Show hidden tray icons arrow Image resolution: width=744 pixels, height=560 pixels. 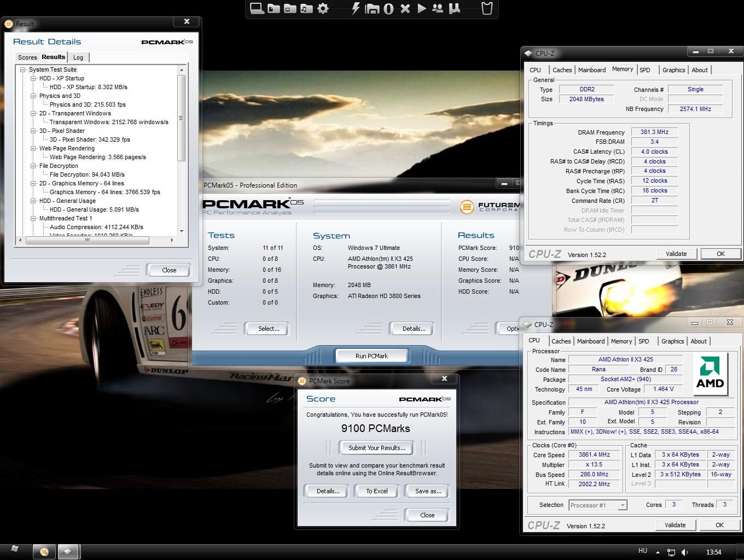click(658, 552)
